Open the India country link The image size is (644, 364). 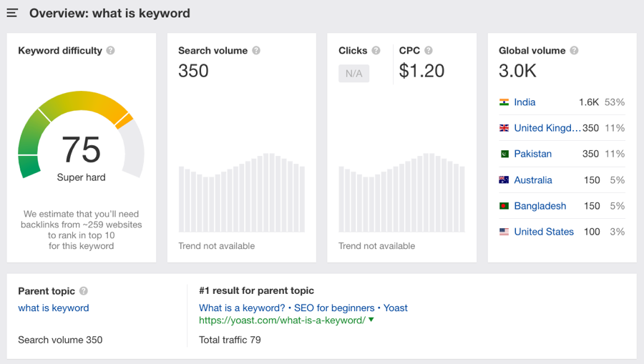[525, 102]
